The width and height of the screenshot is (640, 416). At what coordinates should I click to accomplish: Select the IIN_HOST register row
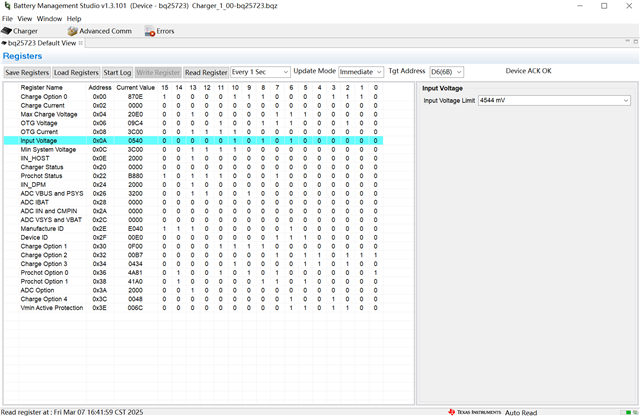(x=193, y=158)
